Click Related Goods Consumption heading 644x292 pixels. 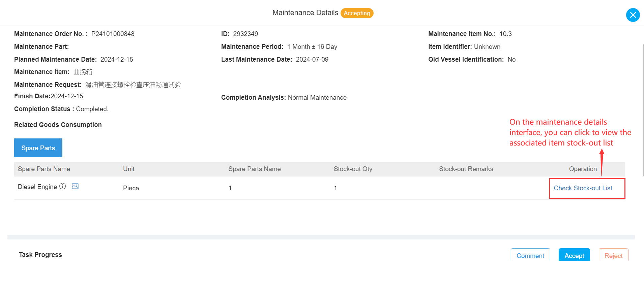point(58,125)
